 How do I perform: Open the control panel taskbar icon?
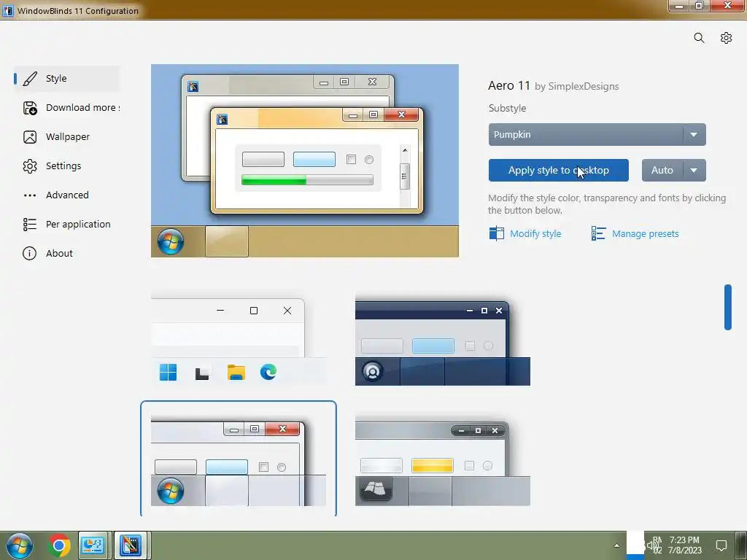point(93,545)
